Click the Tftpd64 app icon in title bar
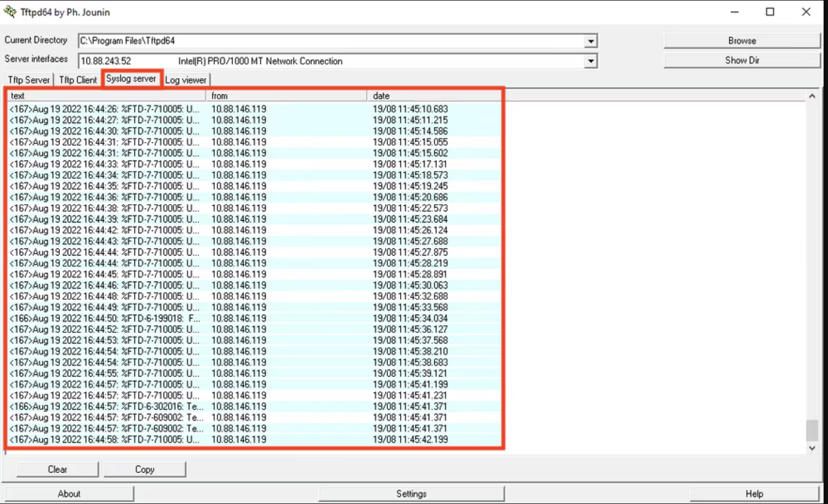The height and width of the screenshot is (504, 828). point(10,12)
